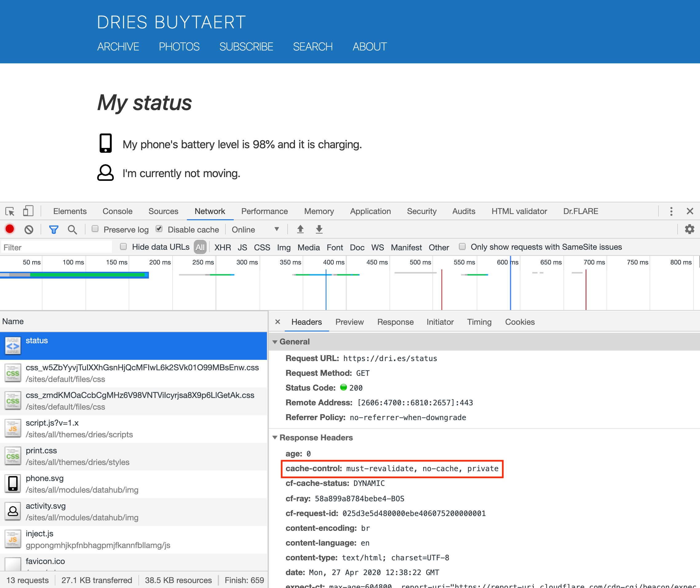
Task: Check the Hide data URLs checkbox
Action: click(123, 247)
